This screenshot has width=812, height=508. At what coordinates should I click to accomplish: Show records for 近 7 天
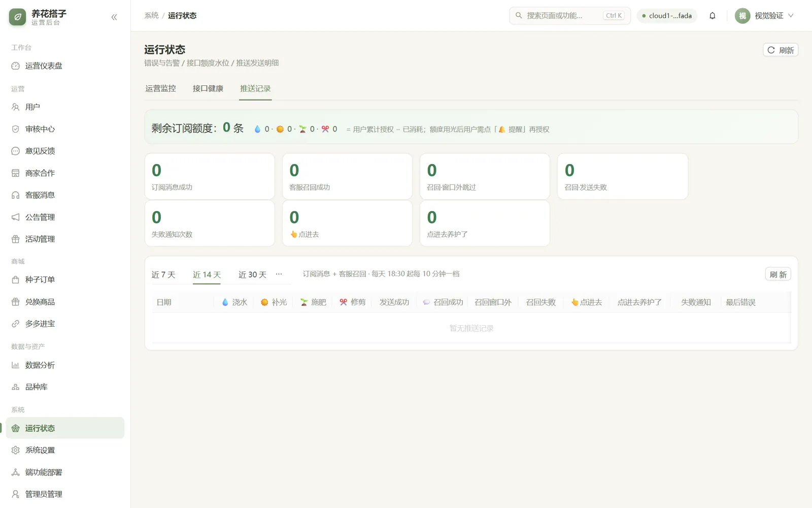point(163,275)
